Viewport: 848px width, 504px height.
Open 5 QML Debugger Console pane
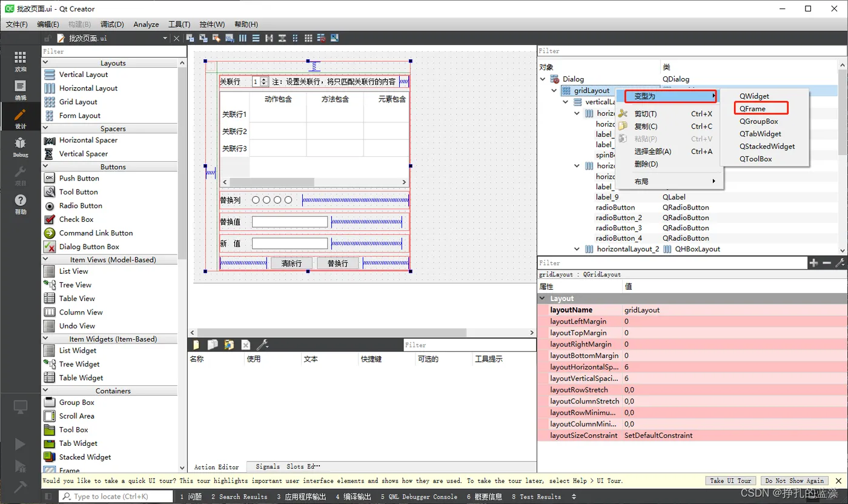(419, 497)
